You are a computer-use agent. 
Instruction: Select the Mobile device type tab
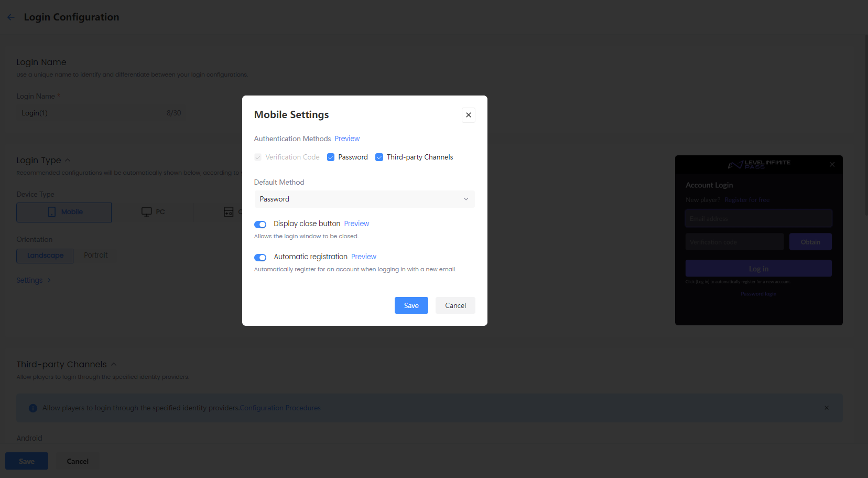click(64, 212)
